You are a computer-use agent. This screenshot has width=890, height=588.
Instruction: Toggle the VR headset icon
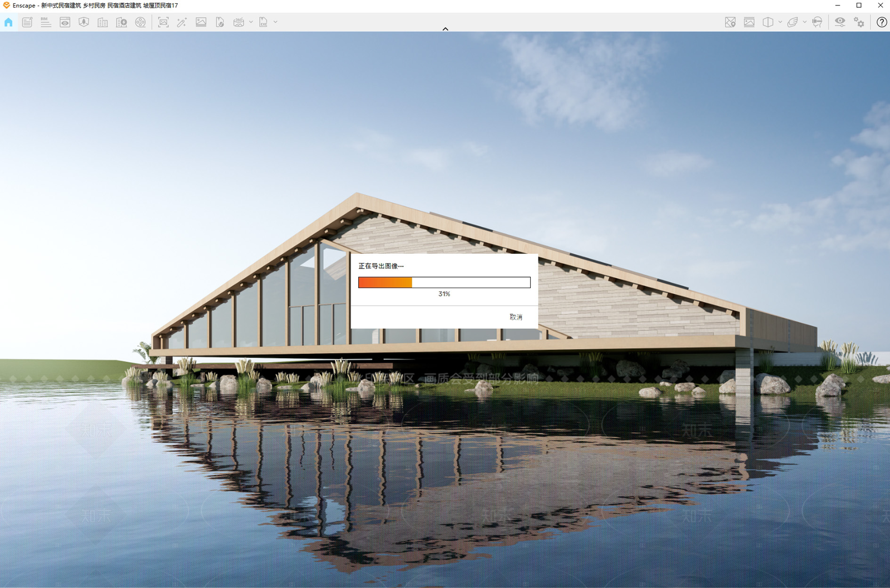tap(817, 22)
